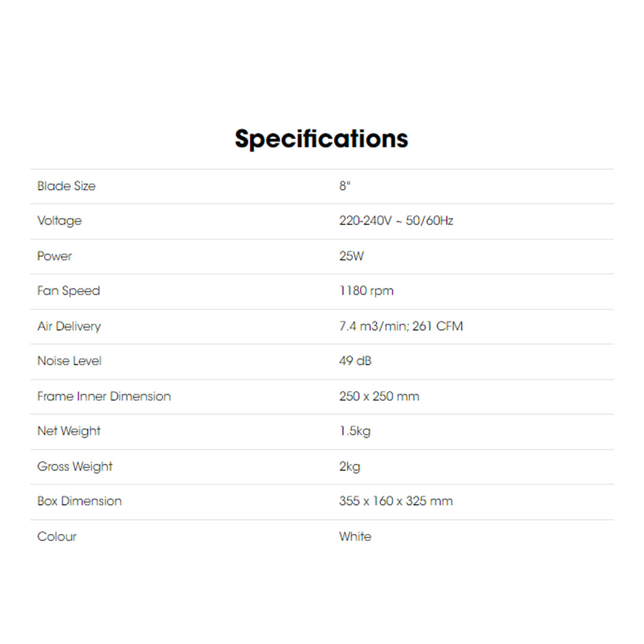Click the 1180 rpm value
Screen dimensions: 644x644
point(366,291)
